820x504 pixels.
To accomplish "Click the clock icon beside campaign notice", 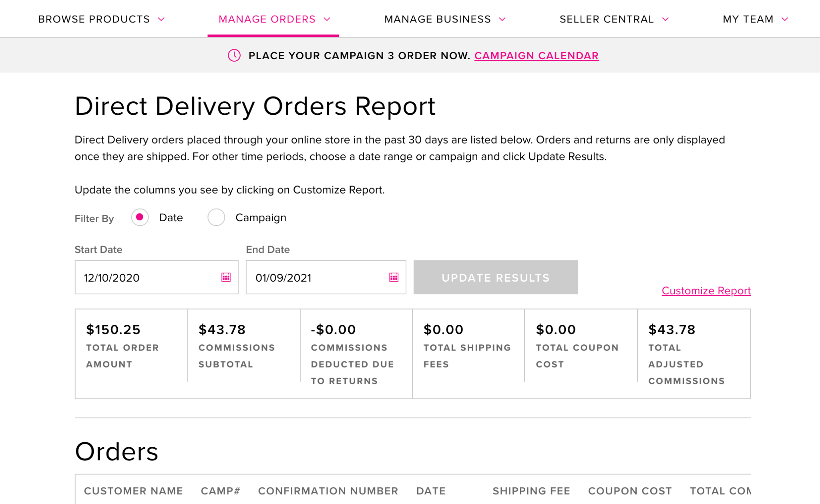I will tap(234, 56).
